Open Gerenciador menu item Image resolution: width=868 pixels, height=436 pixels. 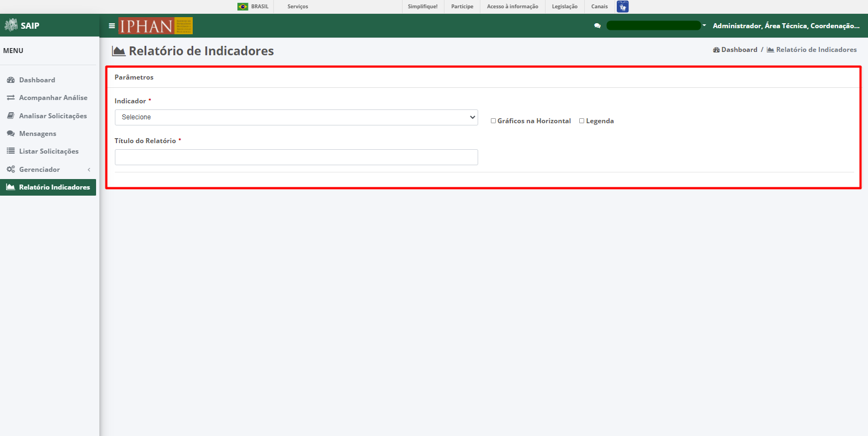48,170
